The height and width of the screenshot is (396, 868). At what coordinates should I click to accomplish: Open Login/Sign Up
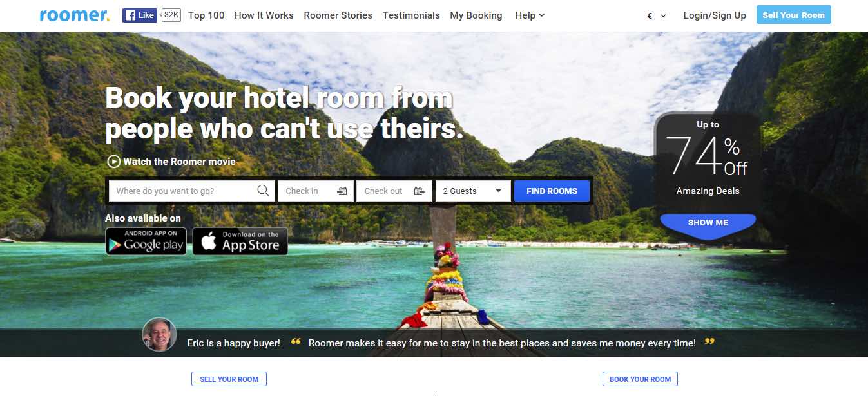pyautogui.click(x=715, y=15)
